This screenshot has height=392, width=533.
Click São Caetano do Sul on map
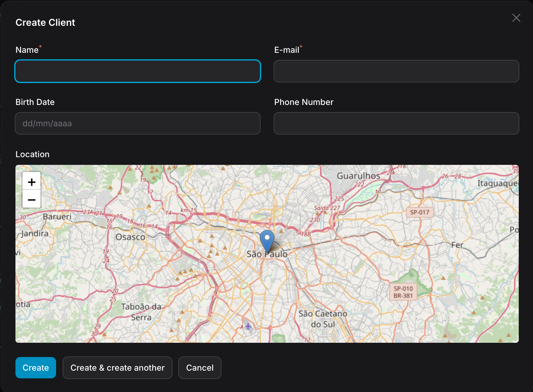323,319
